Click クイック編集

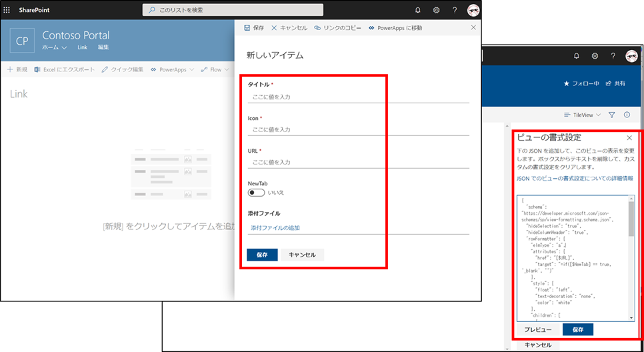point(123,69)
